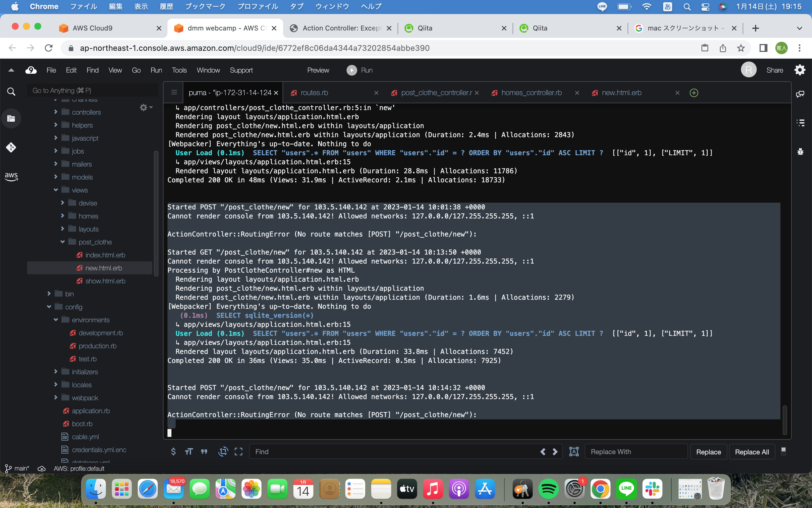Click the Replace button

click(708, 452)
